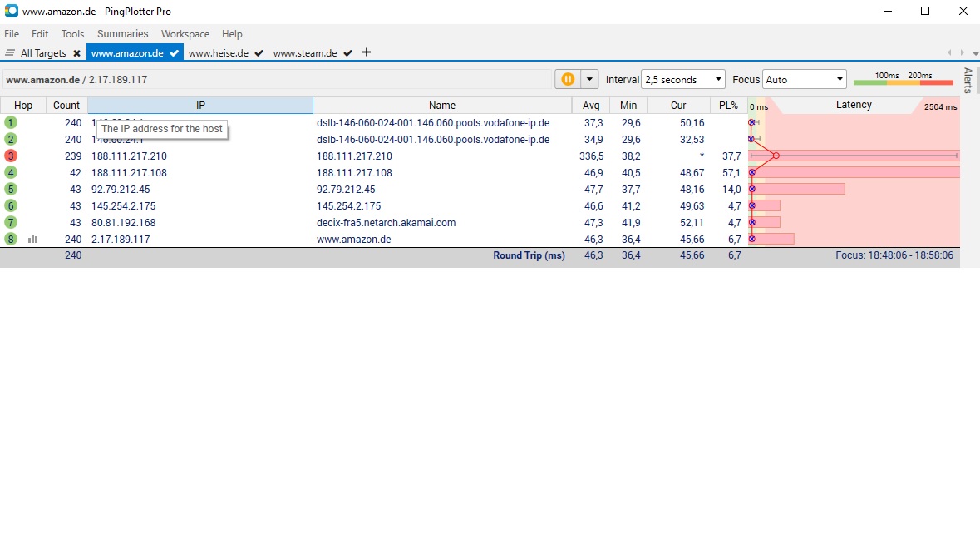Screen dimensions: 980x539
Task: Open the Edit menu
Action: (x=40, y=34)
